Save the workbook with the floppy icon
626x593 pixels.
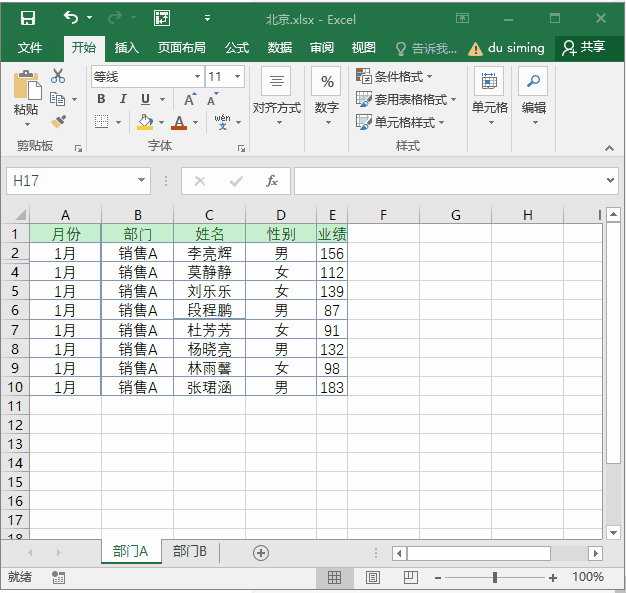coord(28,18)
